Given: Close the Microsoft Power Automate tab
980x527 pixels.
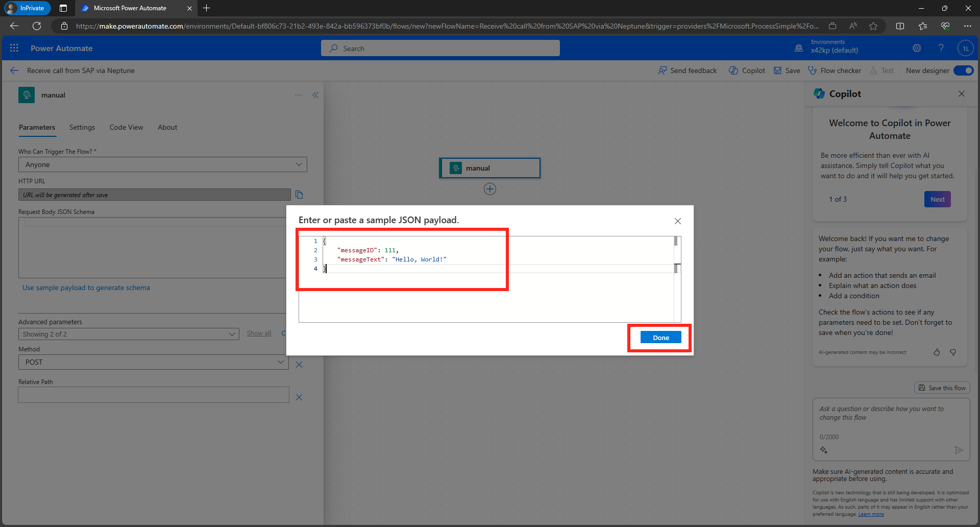Looking at the screenshot, I should 189,8.
